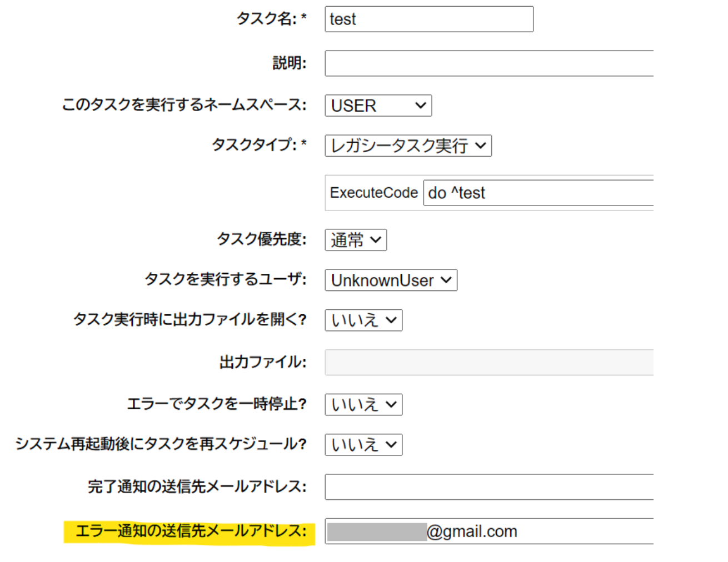Click the ExecuteCode field with do ^test

click(x=537, y=193)
